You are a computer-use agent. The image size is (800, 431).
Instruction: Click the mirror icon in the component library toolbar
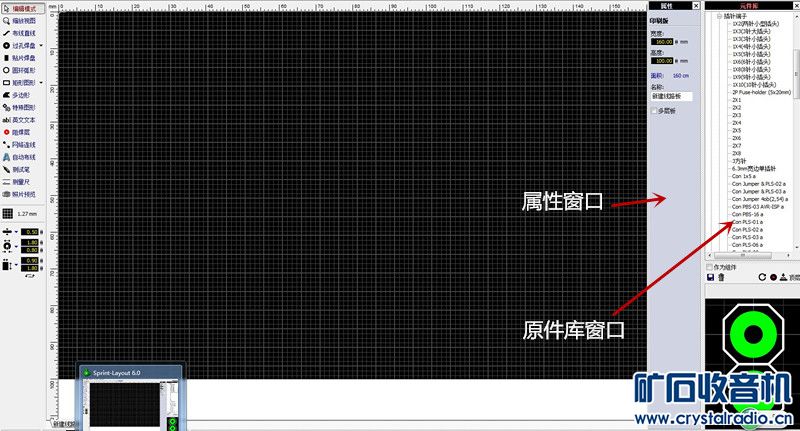[x=783, y=277]
